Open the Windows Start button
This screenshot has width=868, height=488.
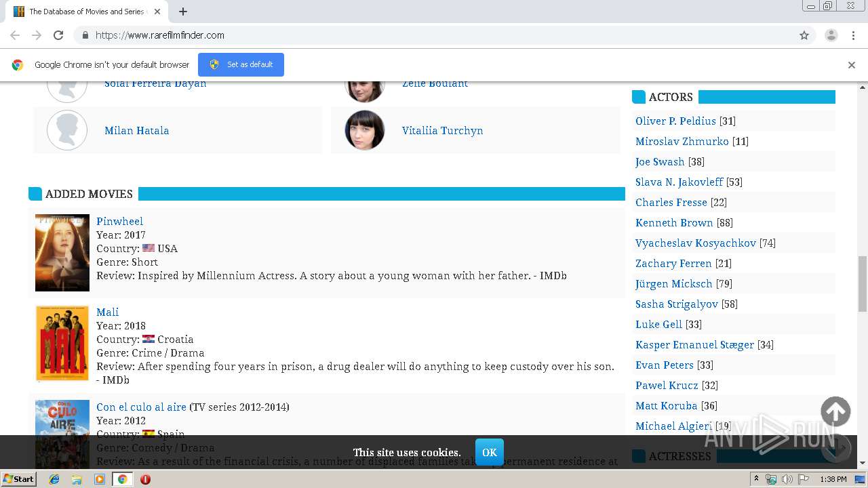18,479
